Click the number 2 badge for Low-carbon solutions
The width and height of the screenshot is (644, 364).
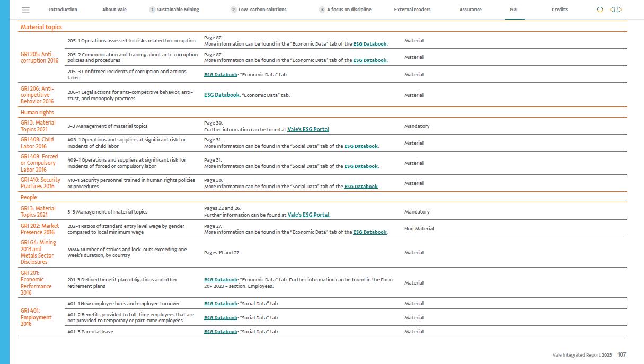click(x=234, y=10)
